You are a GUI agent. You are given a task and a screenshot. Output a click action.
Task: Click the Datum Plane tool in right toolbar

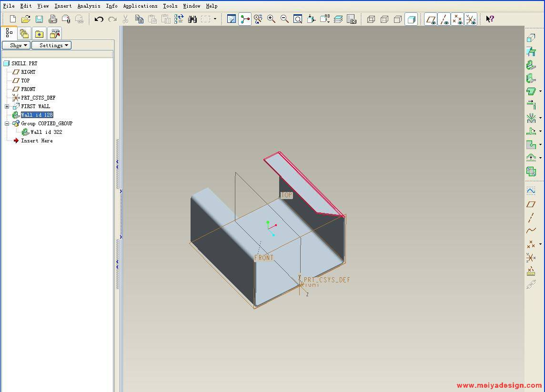coord(531,204)
